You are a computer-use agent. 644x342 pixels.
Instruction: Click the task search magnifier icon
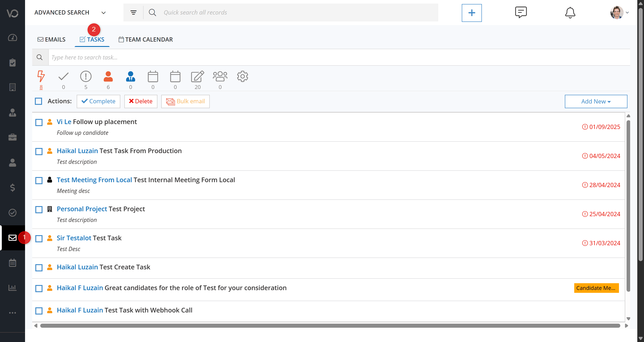[x=40, y=57]
